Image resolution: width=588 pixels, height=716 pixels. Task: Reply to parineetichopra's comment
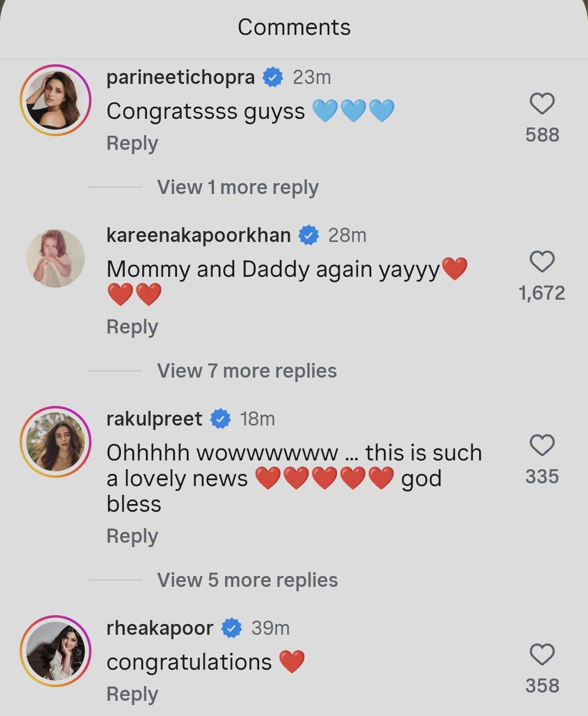(x=132, y=143)
